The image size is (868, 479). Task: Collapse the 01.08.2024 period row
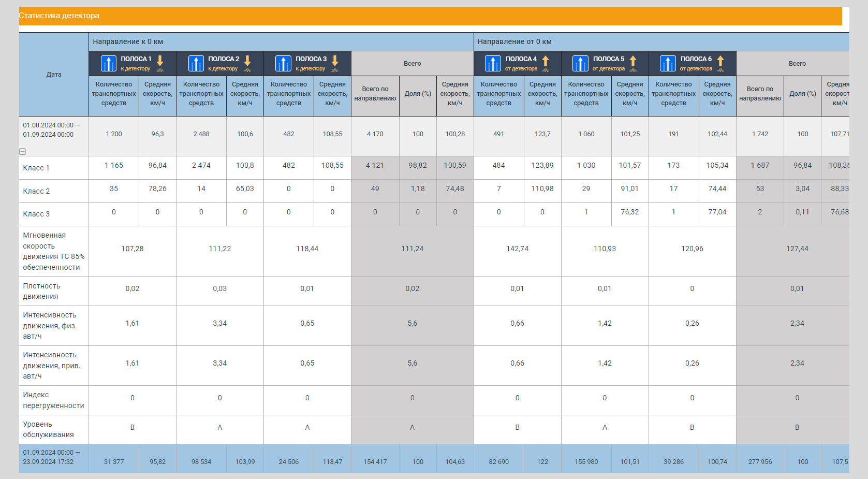pyautogui.click(x=22, y=152)
